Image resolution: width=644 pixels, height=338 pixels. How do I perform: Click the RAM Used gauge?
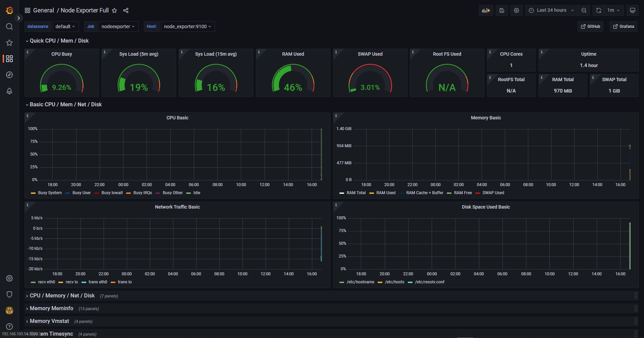click(x=293, y=78)
